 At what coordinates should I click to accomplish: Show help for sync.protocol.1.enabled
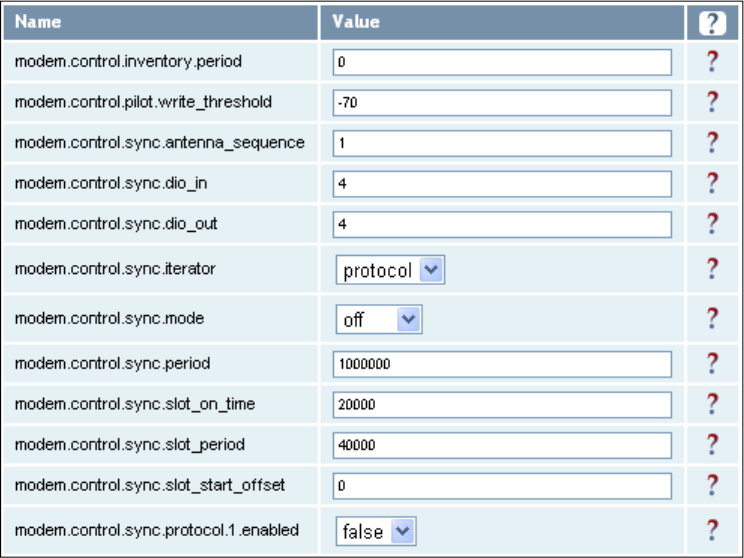click(x=712, y=530)
